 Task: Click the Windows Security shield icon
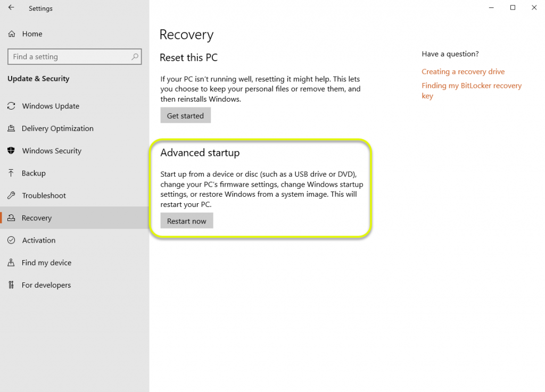click(x=11, y=151)
